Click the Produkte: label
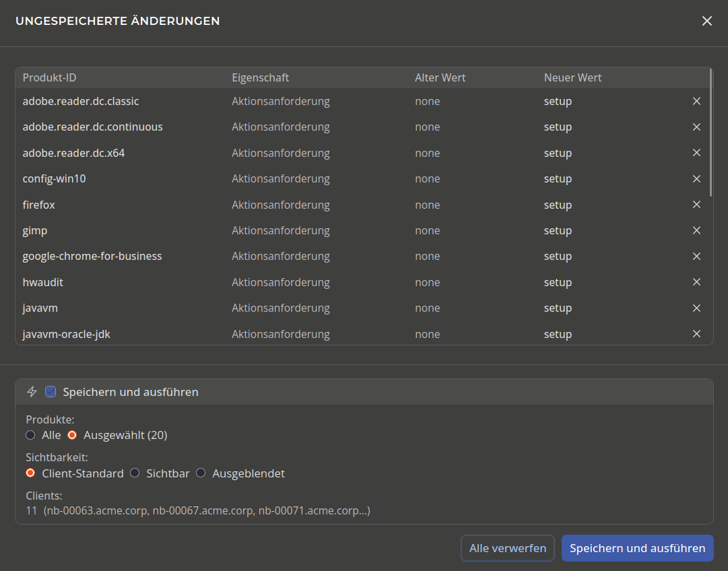The width and height of the screenshot is (728, 571). [50, 419]
